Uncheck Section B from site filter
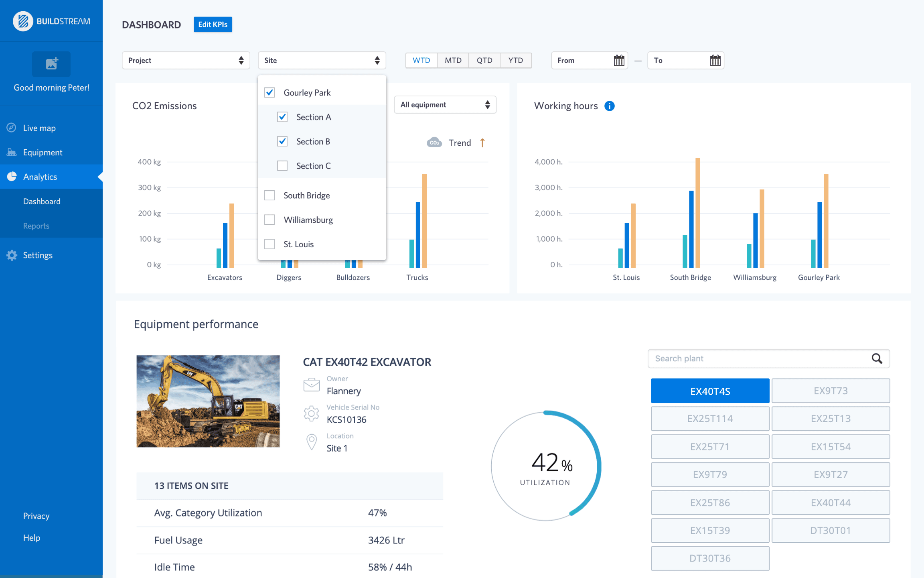Viewport: 924px width, 578px height. [x=282, y=141]
